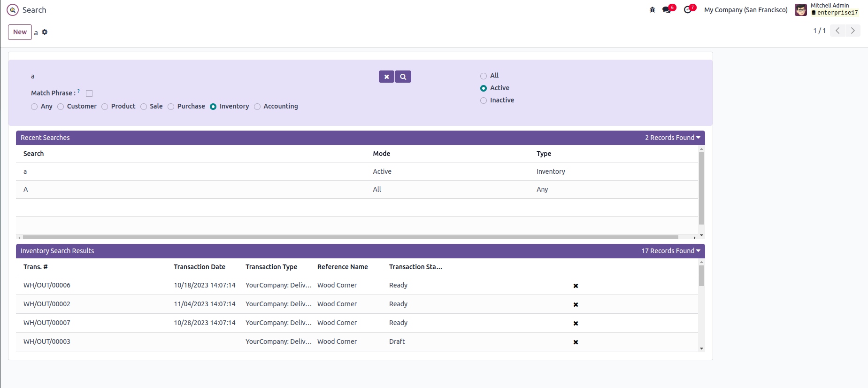Open the debug bug icon menu
Screen dimensions: 868x388
click(652, 10)
